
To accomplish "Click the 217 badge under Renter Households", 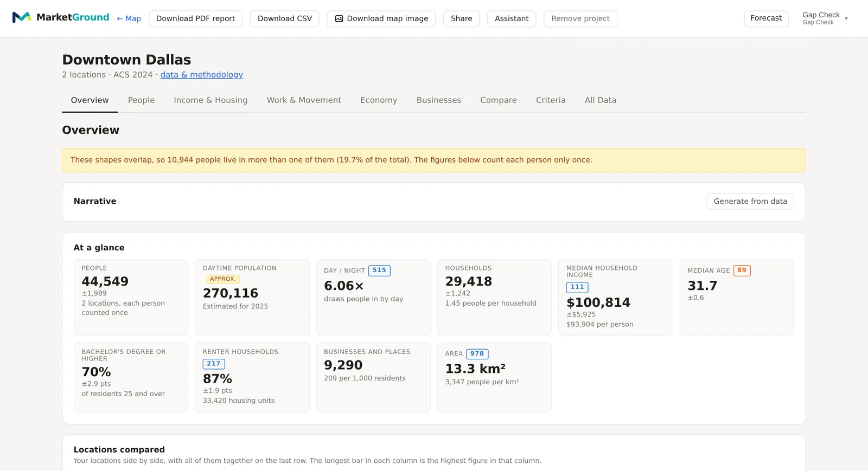I will coord(214,364).
